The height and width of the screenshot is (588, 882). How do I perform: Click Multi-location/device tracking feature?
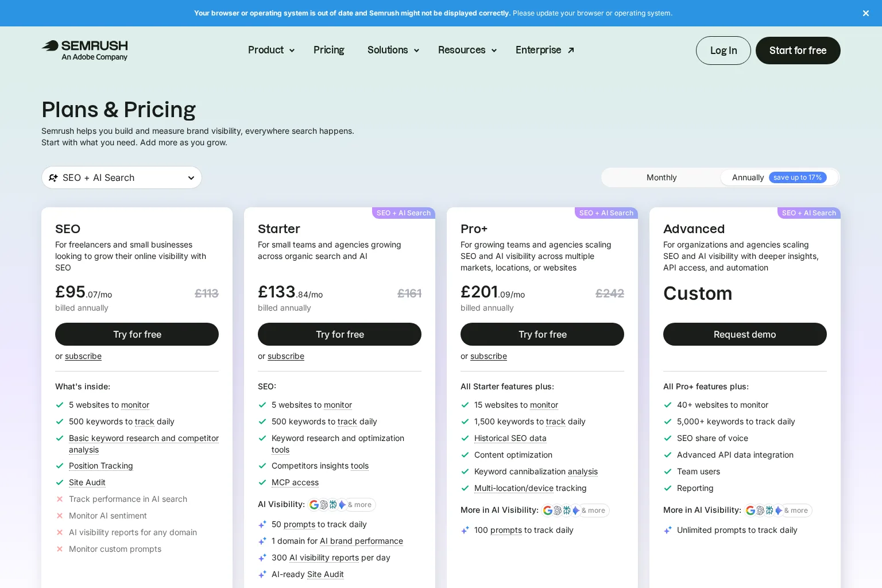(530, 488)
